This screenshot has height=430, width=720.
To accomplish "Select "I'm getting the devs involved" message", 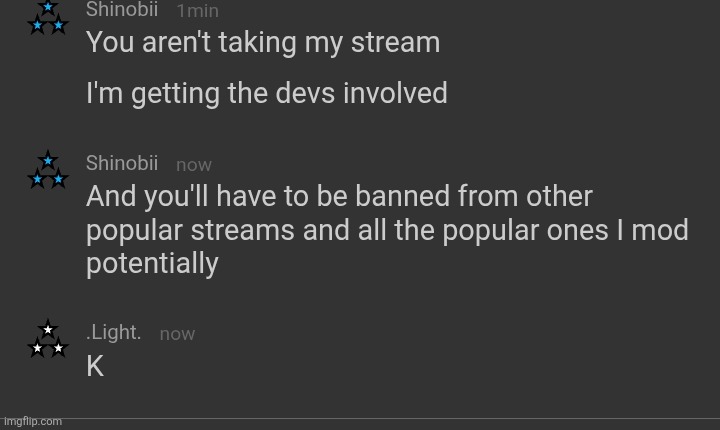I will click(266, 94).
